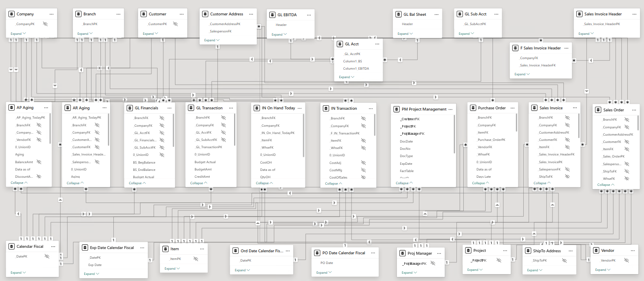Click the Vendor table icon
The height and width of the screenshot is (281, 644).
[x=596, y=251]
